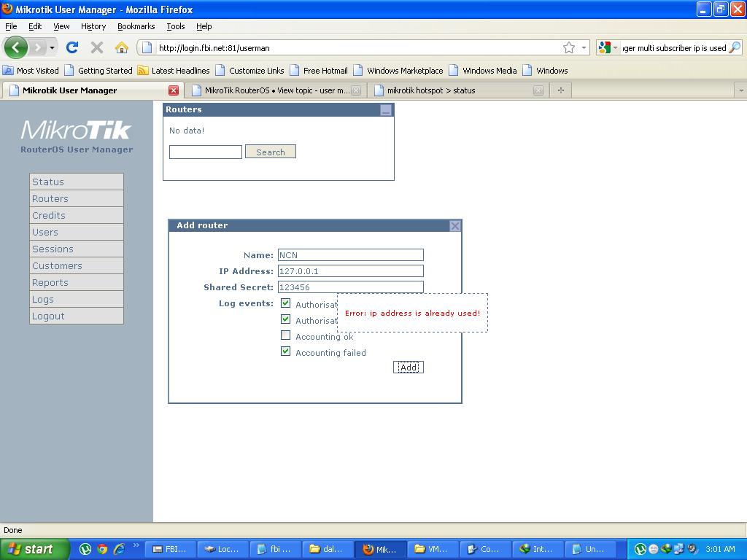747x560 pixels.
Task: Click the Stop loading X icon
Action: pyautogui.click(x=97, y=47)
